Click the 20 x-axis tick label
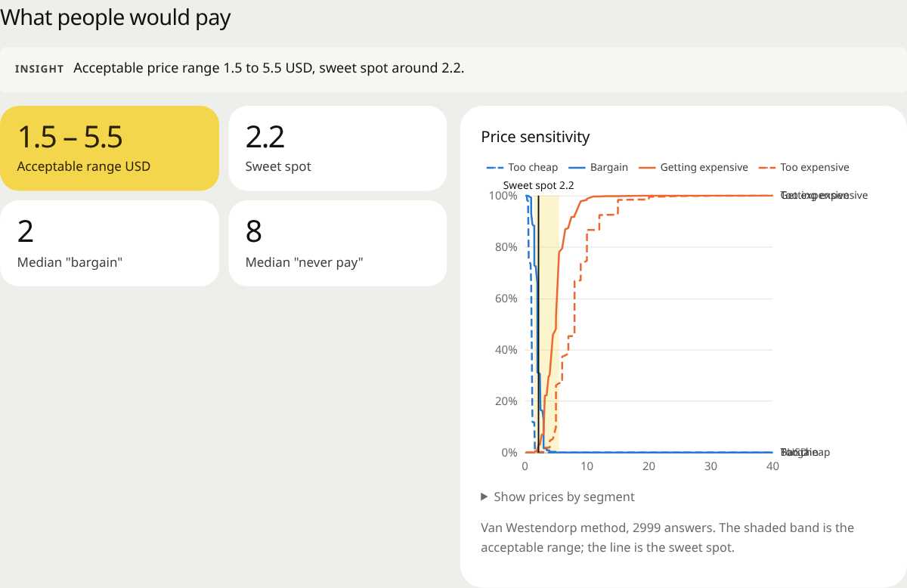The image size is (907, 588). point(649,466)
